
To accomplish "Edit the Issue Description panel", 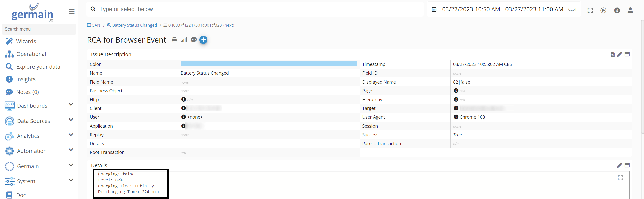I will [620, 54].
